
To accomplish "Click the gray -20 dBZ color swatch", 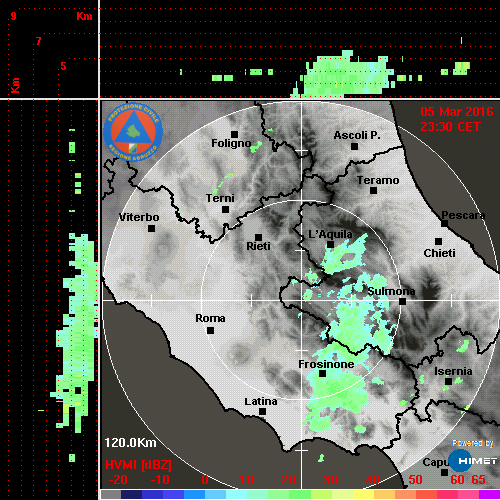I will tap(111, 494).
